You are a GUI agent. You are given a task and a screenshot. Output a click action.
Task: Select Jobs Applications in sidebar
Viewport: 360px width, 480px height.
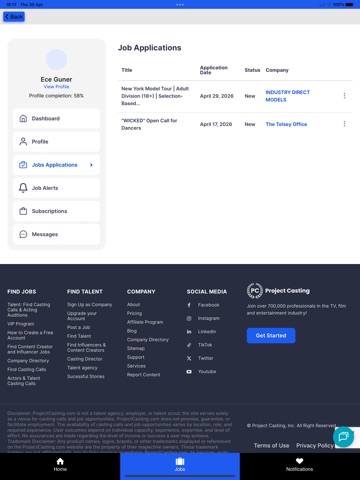tap(56, 165)
